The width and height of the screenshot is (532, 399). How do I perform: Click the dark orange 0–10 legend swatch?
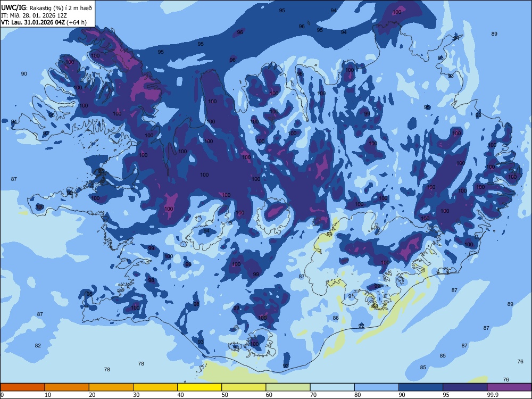coord(22,387)
